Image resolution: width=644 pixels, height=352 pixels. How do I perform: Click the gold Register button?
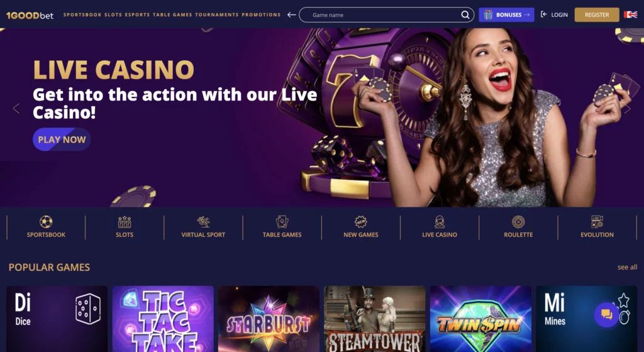(597, 14)
